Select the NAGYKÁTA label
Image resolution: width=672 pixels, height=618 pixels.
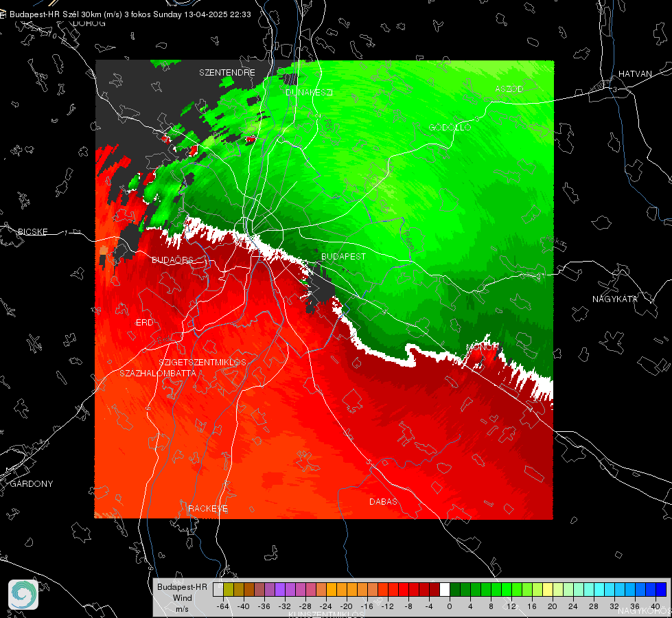(615, 299)
